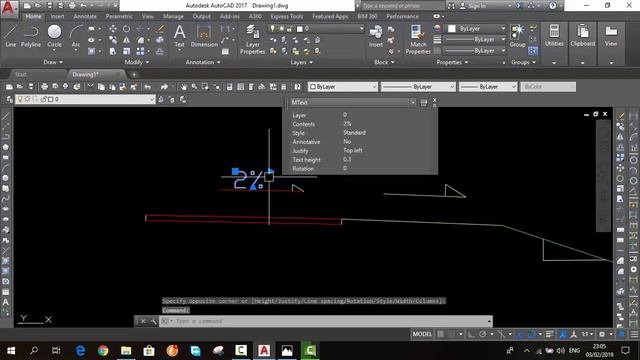Open File Explorer from taskbar
The width and height of the screenshot is (640, 360).
tap(126, 350)
